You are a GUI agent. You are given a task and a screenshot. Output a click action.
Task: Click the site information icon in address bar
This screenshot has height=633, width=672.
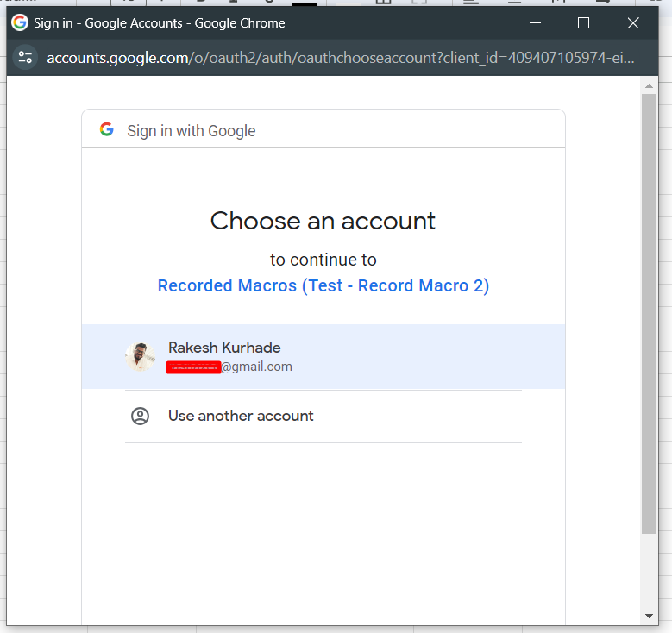[x=25, y=58]
